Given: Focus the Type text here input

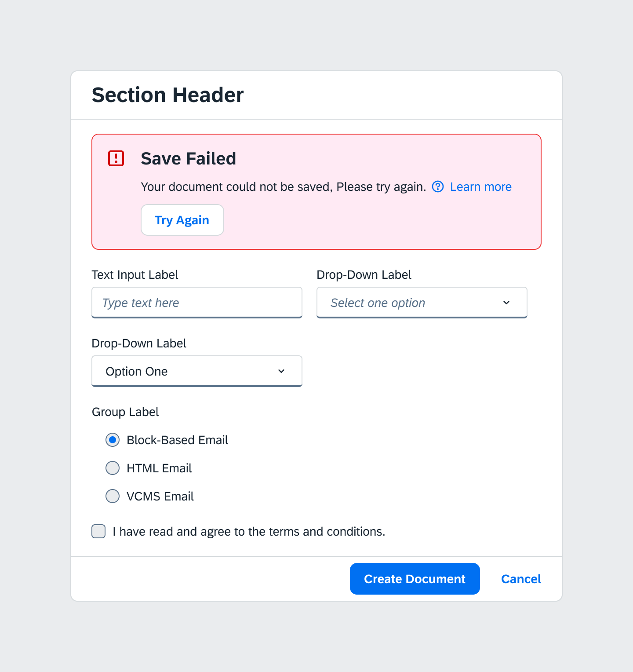Looking at the screenshot, I should point(196,303).
